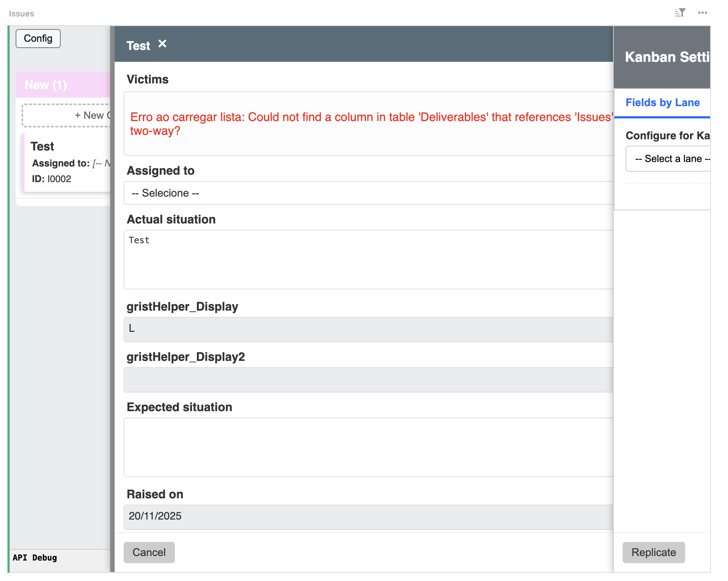Click the Issues widget title
Viewport: 728px width, 581px height.
tap(22, 14)
